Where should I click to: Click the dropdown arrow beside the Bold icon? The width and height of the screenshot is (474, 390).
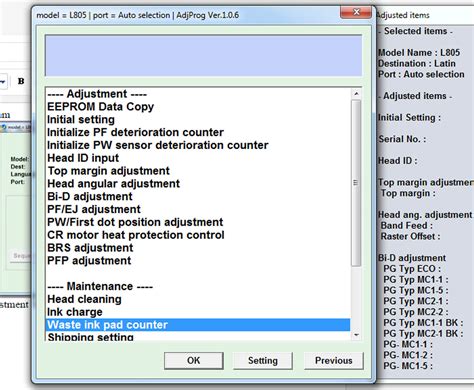point(3,81)
